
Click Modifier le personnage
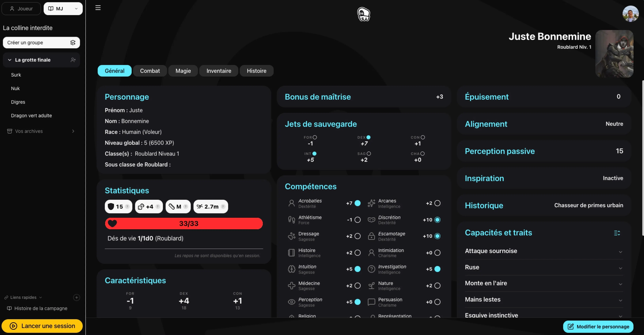pyautogui.click(x=598, y=327)
